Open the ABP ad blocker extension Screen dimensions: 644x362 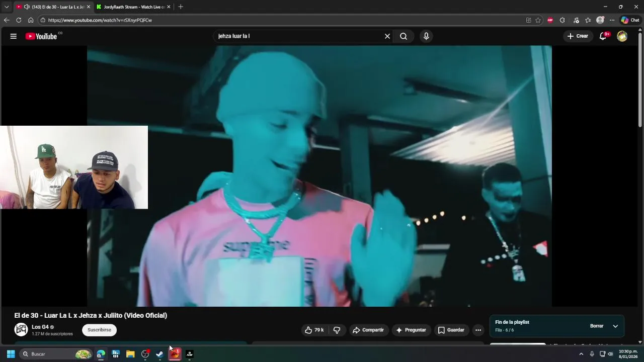click(550, 20)
